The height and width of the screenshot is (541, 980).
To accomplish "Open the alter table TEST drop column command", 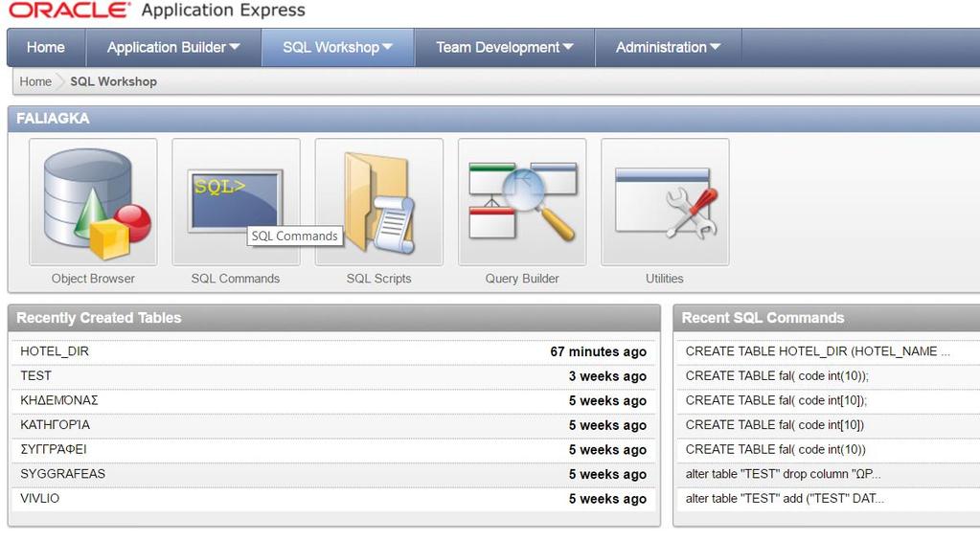I will click(783, 474).
